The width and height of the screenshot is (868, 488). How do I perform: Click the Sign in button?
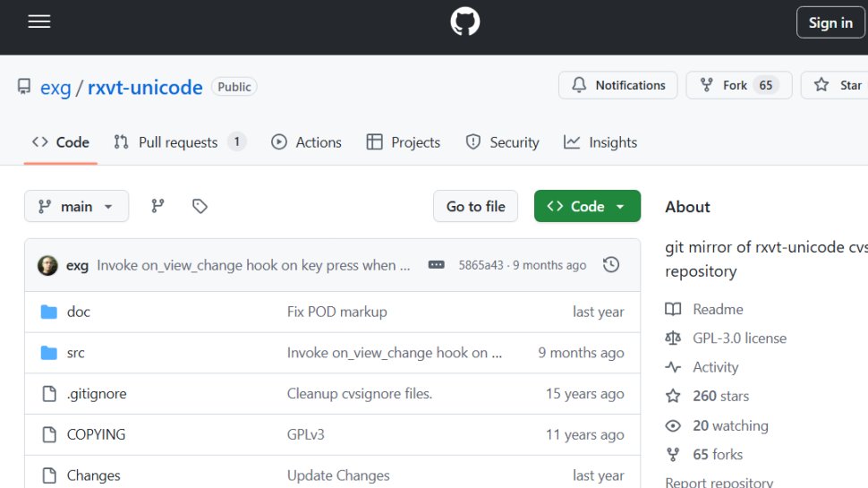(x=830, y=22)
